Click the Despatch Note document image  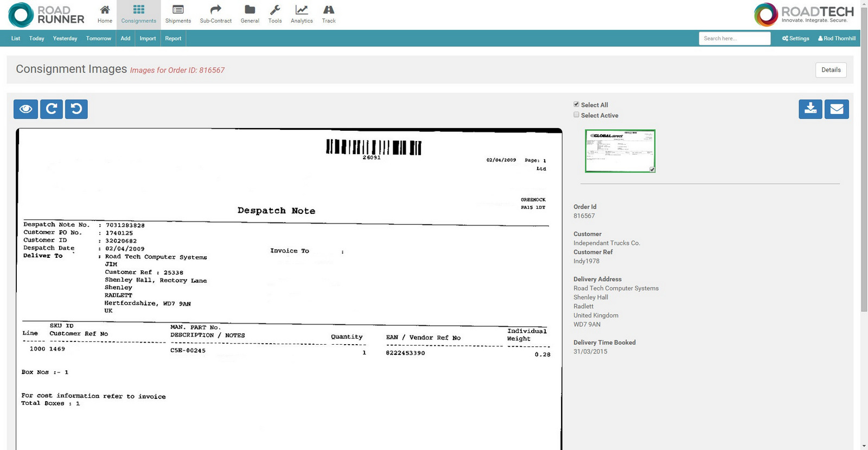click(x=289, y=289)
